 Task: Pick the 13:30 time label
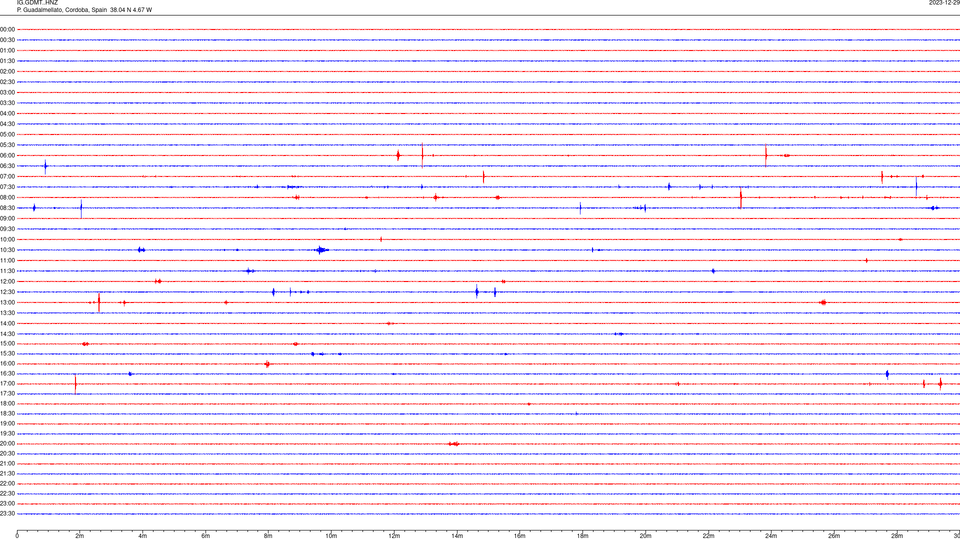(x=7, y=313)
